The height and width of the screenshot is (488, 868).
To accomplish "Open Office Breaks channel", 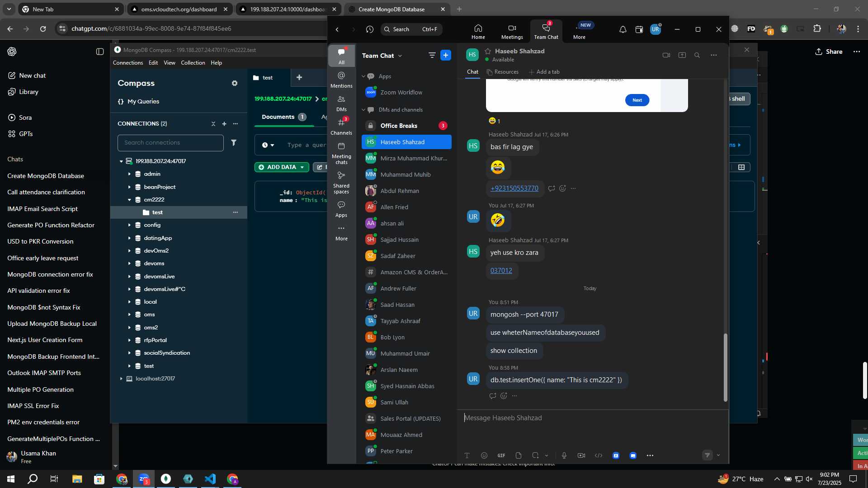I will tap(406, 126).
